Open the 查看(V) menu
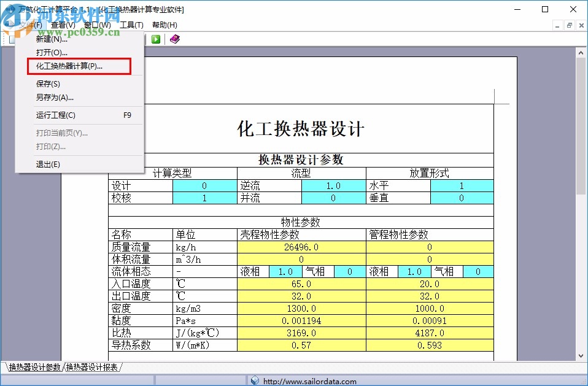 [x=63, y=25]
